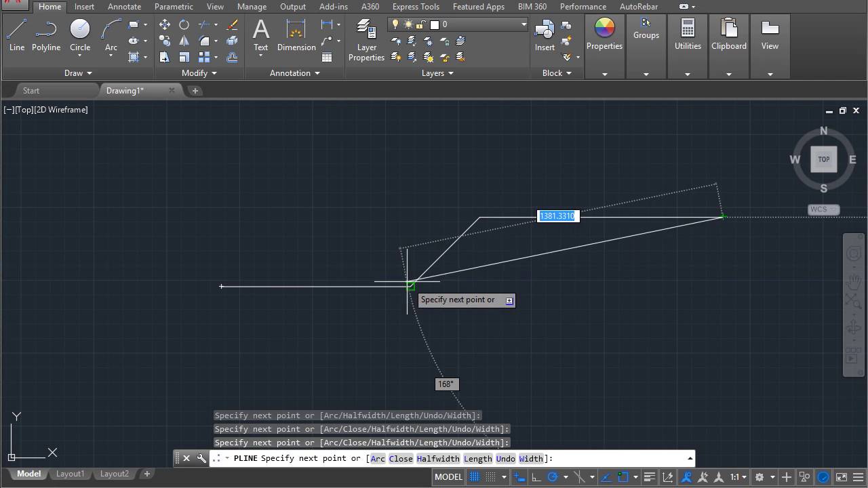Click the Fillet tool icon
868x488 pixels.
pyautogui.click(x=204, y=41)
